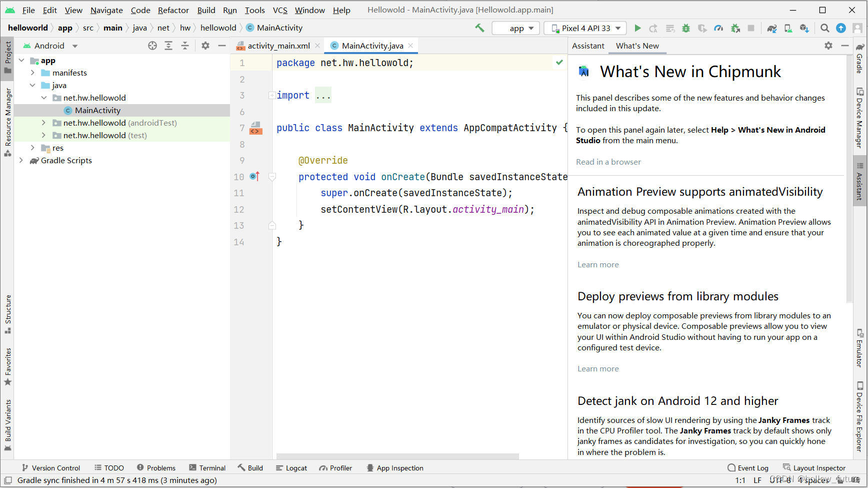The height and width of the screenshot is (488, 868).
Task: Toggle the Gradle right sidebar button
Action: pyautogui.click(x=860, y=58)
